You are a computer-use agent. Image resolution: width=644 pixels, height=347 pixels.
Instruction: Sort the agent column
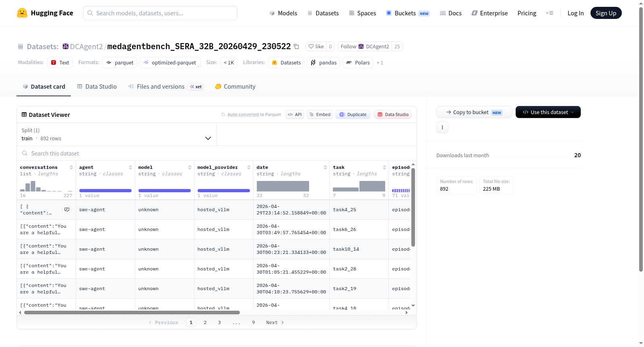(130, 167)
